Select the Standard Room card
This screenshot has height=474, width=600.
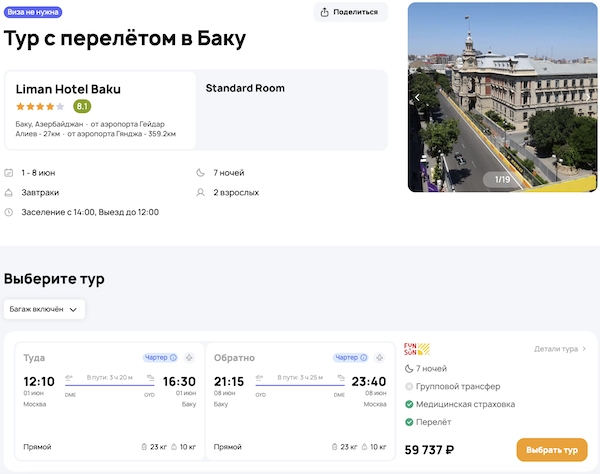(292, 110)
